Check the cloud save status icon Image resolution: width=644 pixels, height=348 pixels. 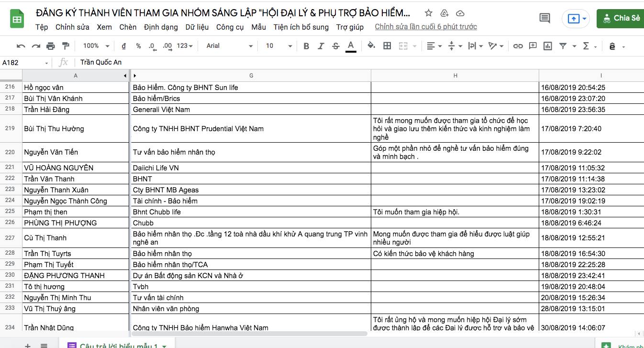click(x=460, y=13)
